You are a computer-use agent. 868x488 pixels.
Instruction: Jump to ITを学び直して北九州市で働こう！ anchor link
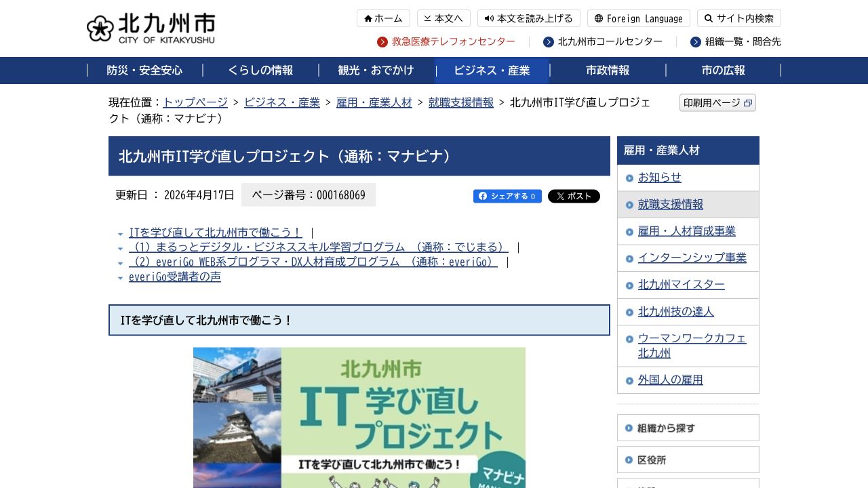coord(216,232)
